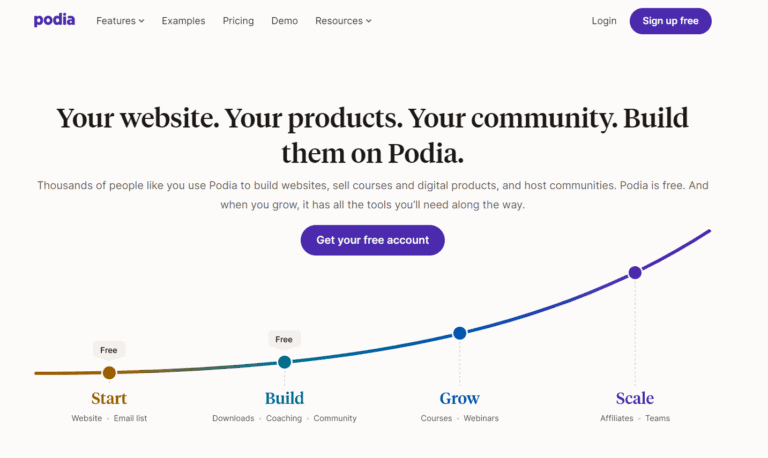Click the Community label under Build
This screenshot has height=458, width=768.
point(335,418)
